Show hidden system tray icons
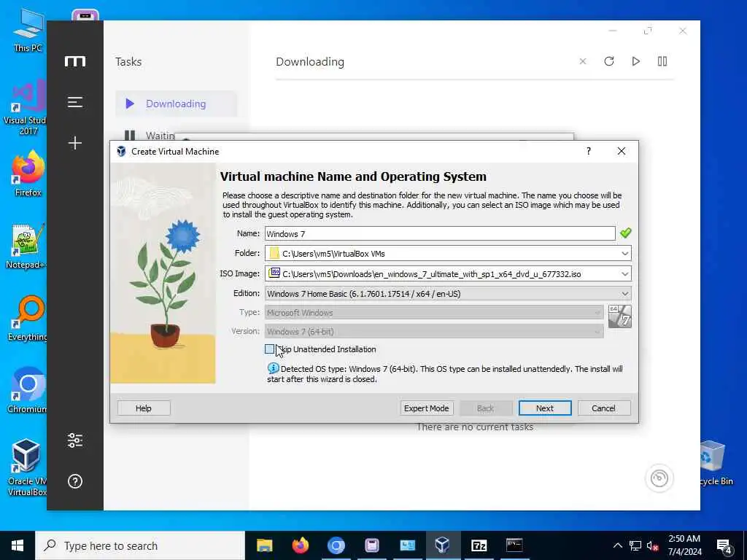Image resolution: width=747 pixels, height=560 pixels. pos(617,545)
